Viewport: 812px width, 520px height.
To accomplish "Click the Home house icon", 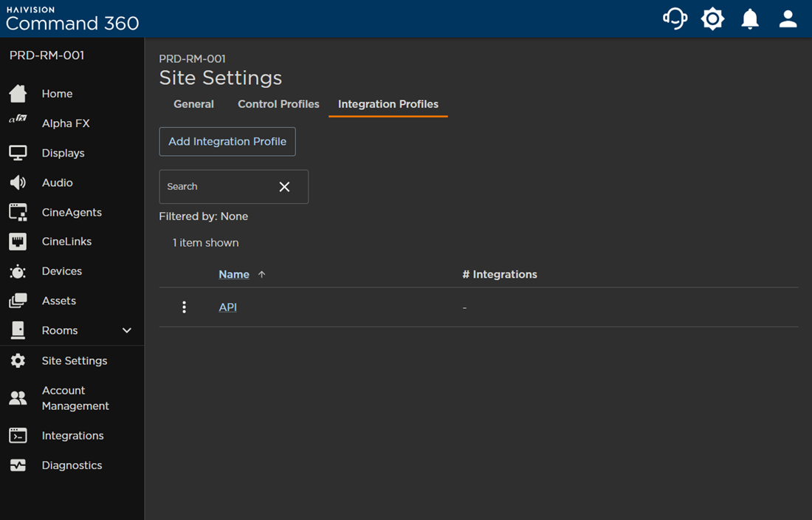I will (x=18, y=94).
